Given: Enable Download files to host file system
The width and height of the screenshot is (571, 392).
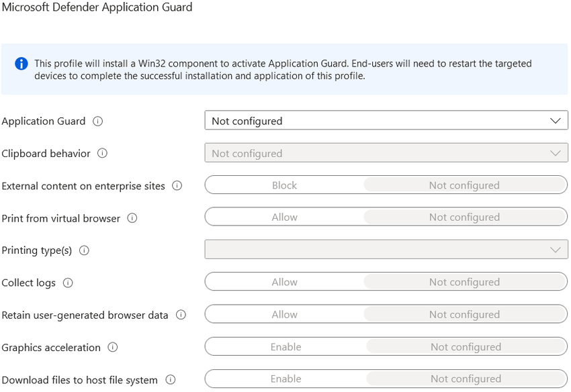Looking at the screenshot, I should (x=285, y=379).
